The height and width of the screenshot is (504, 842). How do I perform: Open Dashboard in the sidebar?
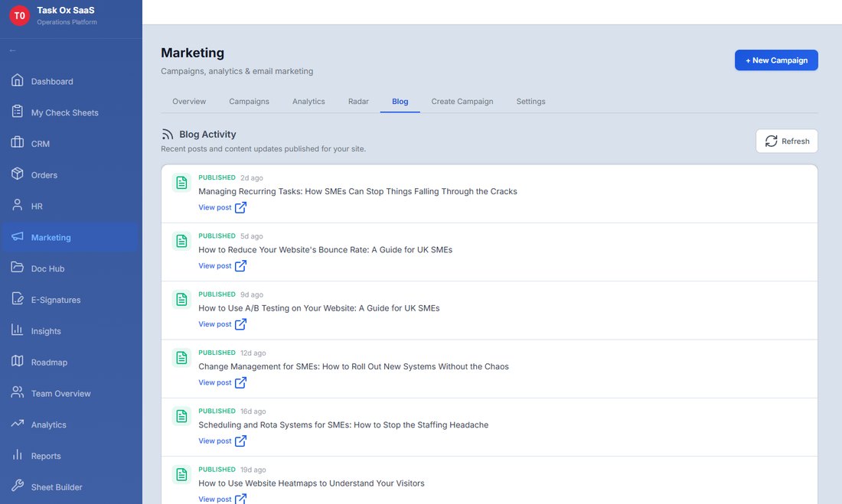[x=71, y=81]
